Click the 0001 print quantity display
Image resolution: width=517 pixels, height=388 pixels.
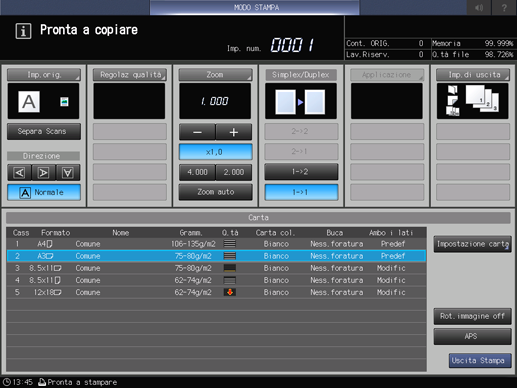pos(292,45)
